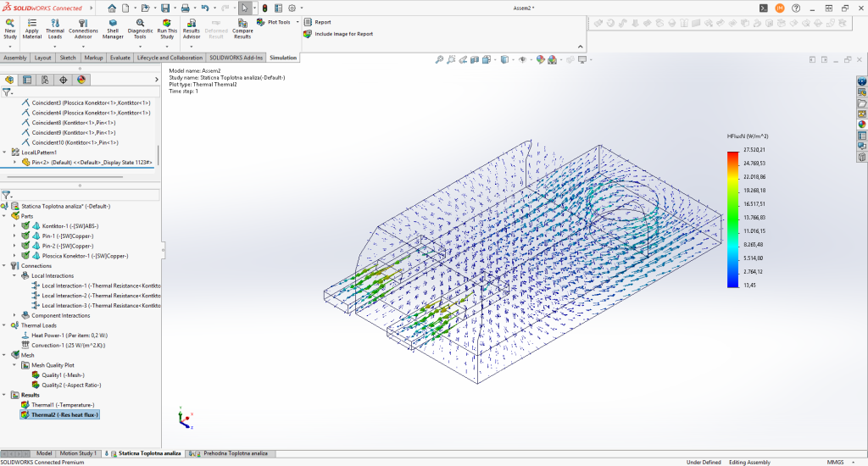Click the Report button

coord(317,22)
